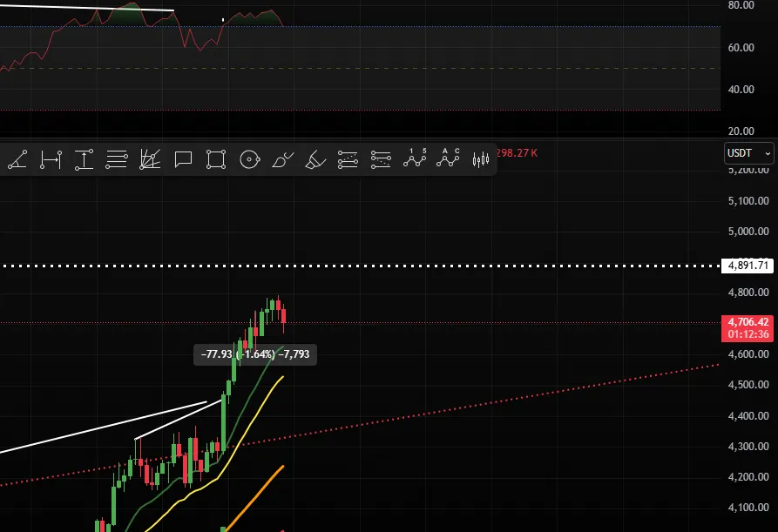This screenshot has width=778, height=532.
Task: Open the USDT currency dropdown
Action: click(748, 153)
